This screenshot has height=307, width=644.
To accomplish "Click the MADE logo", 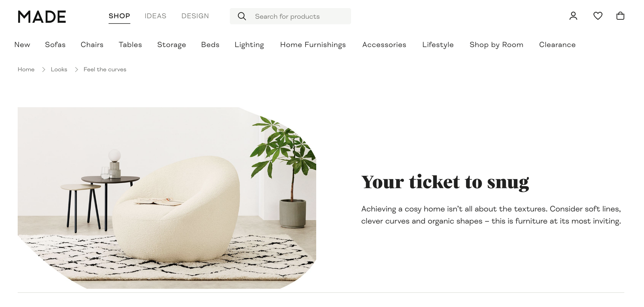I will click(42, 16).
